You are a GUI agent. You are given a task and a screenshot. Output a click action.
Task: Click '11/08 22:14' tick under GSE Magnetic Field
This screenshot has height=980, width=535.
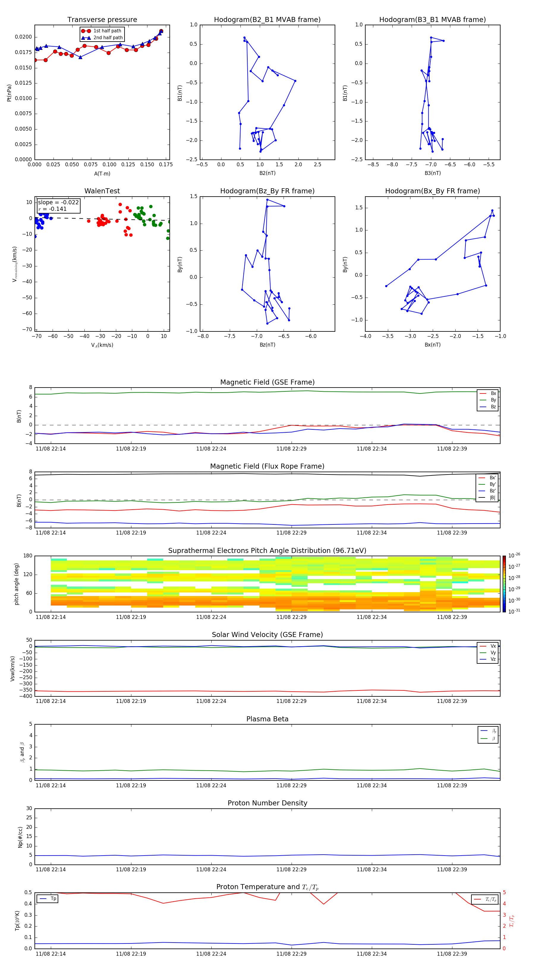point(51,449)
